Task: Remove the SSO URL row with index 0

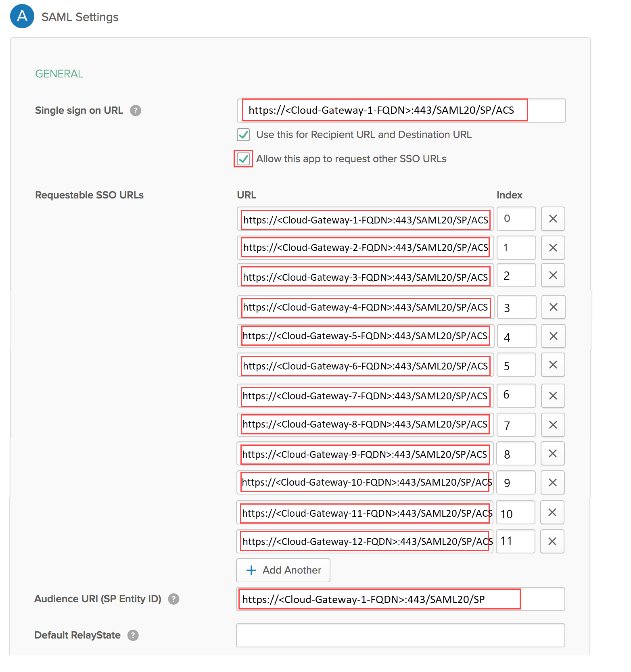Action: tap(553, 219)
